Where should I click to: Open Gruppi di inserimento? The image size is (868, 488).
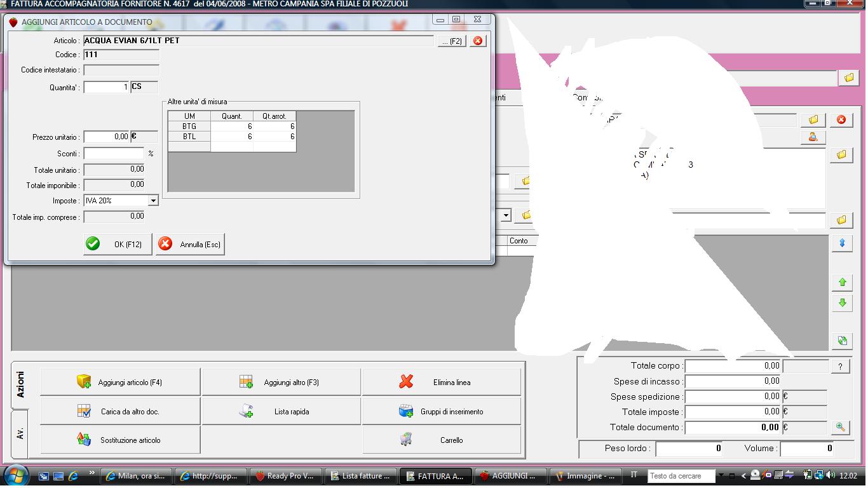coord(442,411)
